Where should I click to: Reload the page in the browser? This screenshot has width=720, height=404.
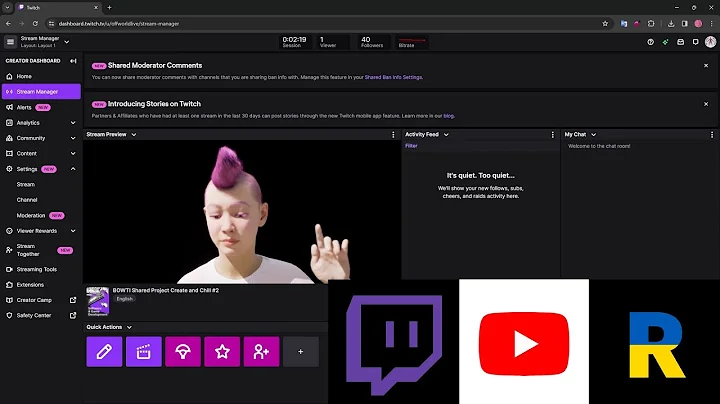pyautogui.click(x=35, y=23)
